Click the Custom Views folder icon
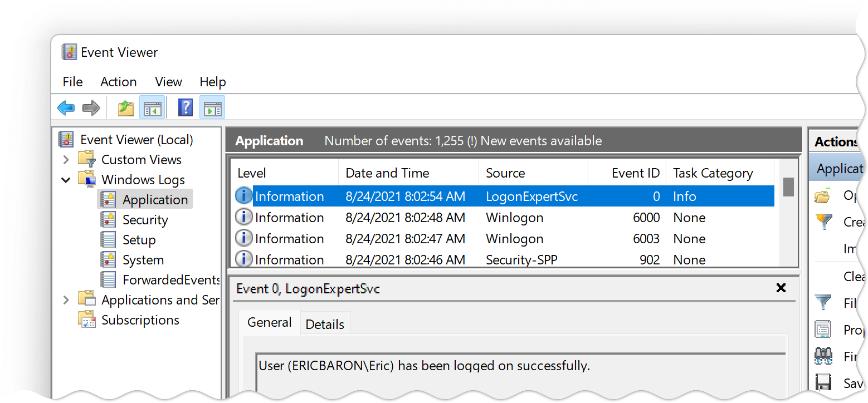The image size is (868, 403). pyautogui.click(x=86, y=159)
